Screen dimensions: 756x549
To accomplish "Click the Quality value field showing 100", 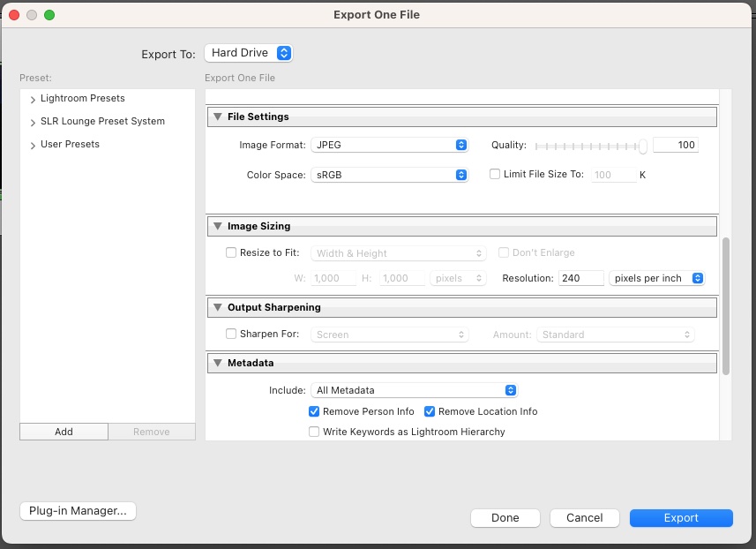I will (676, 145).
